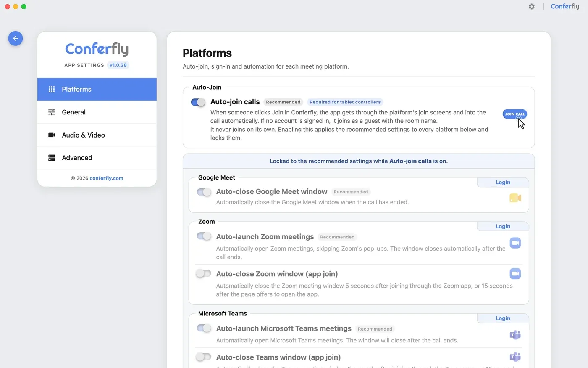Click the Audio & Video camera icon
Image resolution: width=588 pixels, height=368 pixels.
(x=52, y=135)
